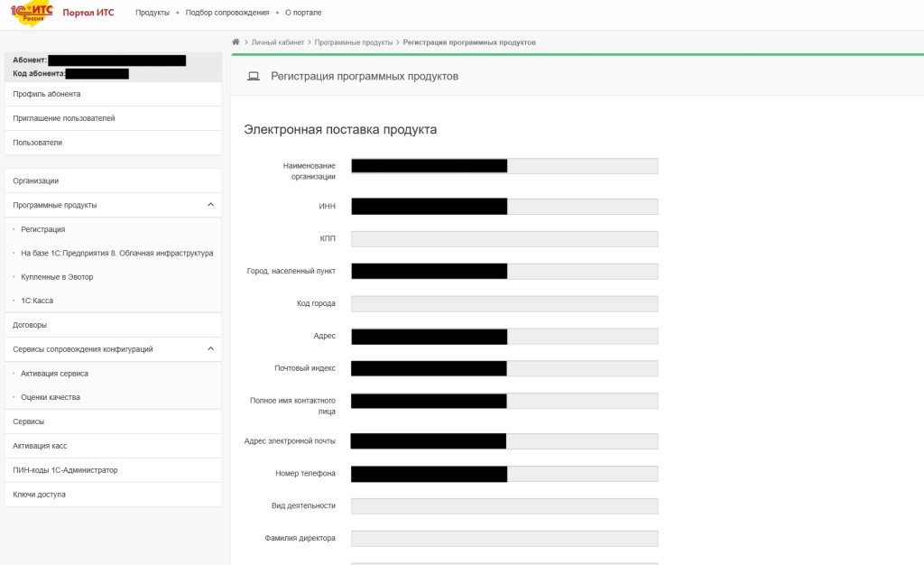Click the home icon in breadcrumbs

[236, 42]
